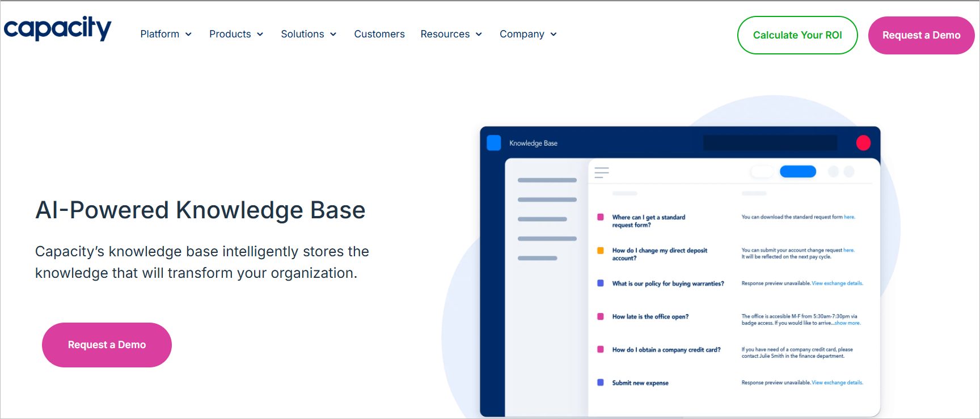The width and height of the screenshot is (980, 419).
Task: Select the 'Submit new expense' row
Action: click(x=640, y=383)
